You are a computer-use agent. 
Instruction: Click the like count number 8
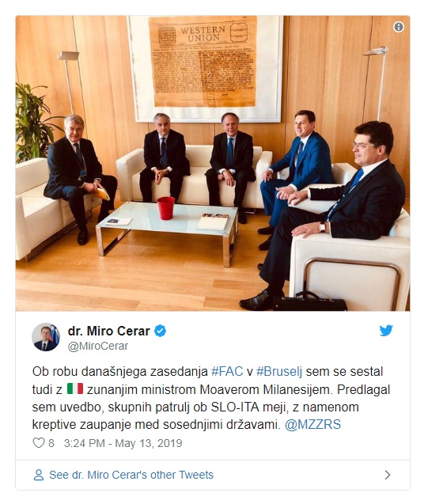(51, 443)
